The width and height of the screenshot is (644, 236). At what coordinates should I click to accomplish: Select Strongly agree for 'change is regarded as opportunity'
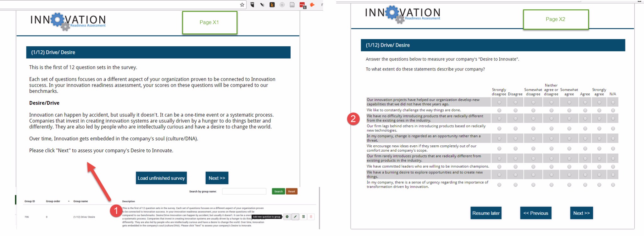(599, 138)
